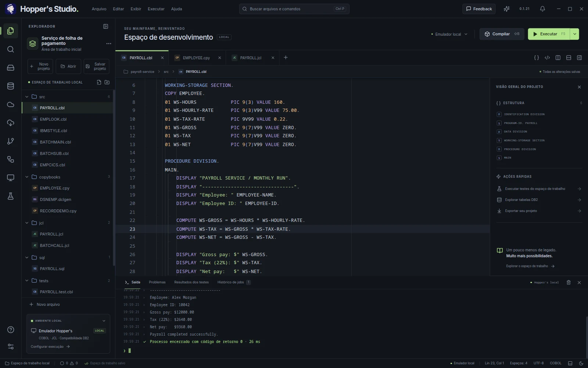Open PAYROLL.sql in the file tree
This screenshot has width=588, height=368.
67,269
